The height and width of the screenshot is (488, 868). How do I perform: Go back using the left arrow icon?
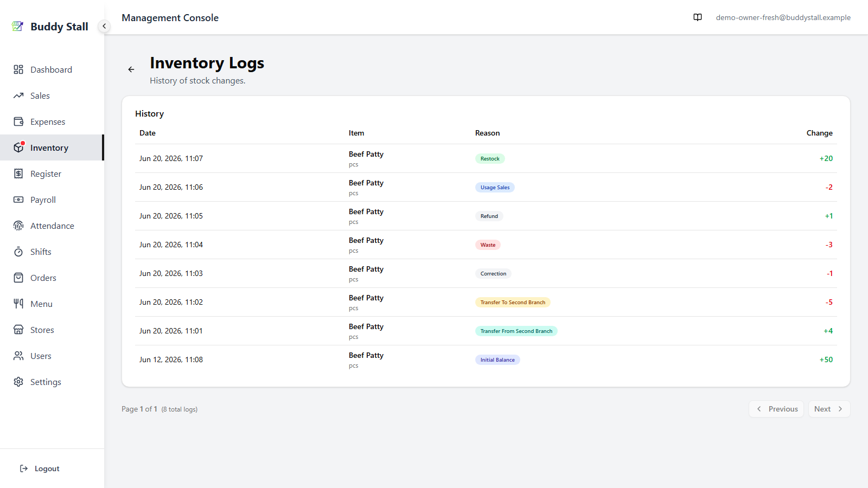131,69
